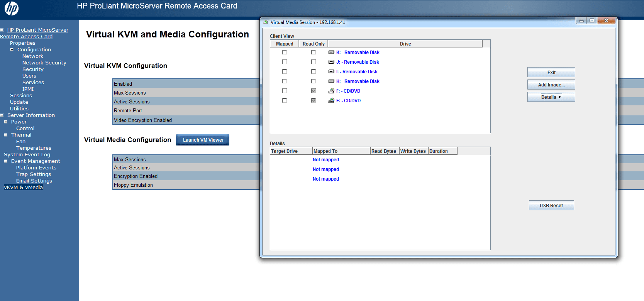Select the J: - Removable Disk label
The width and height of the screenshot is (644, 301).
(358, 62)
